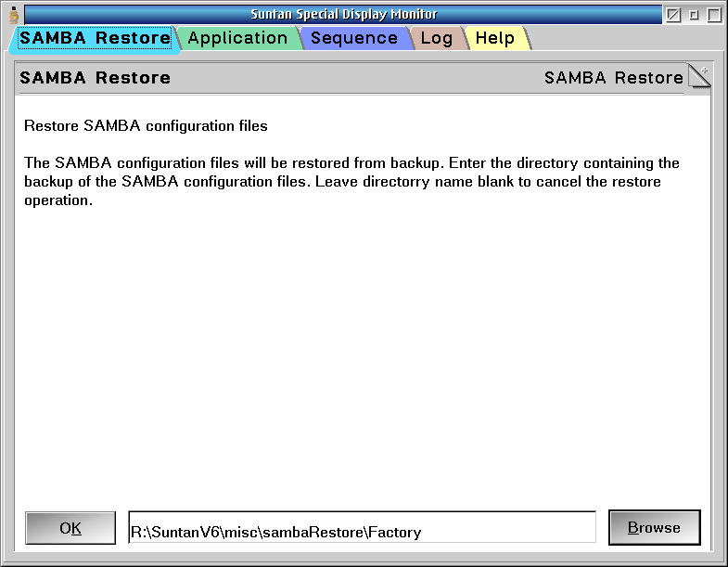Click Browse to choose backup directory

coord(654,527)
